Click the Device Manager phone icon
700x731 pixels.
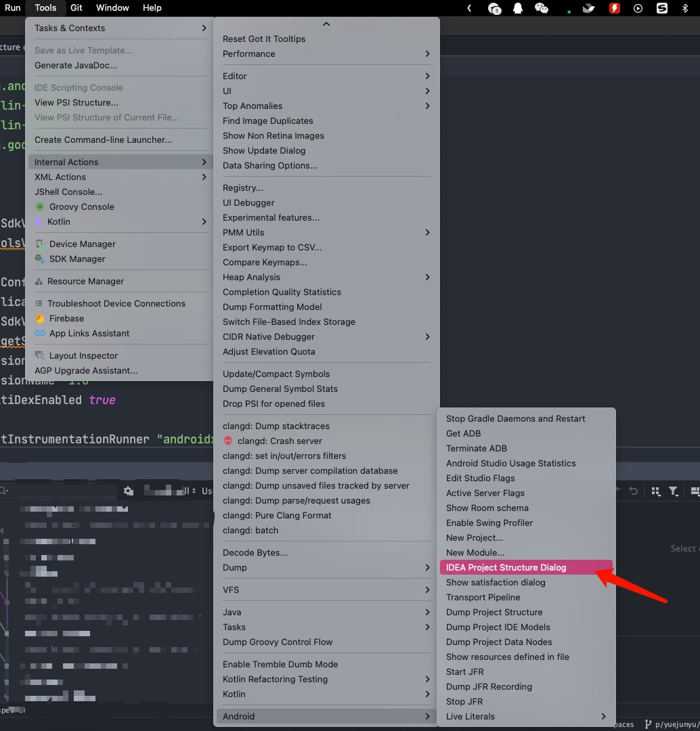click(40, 244)
